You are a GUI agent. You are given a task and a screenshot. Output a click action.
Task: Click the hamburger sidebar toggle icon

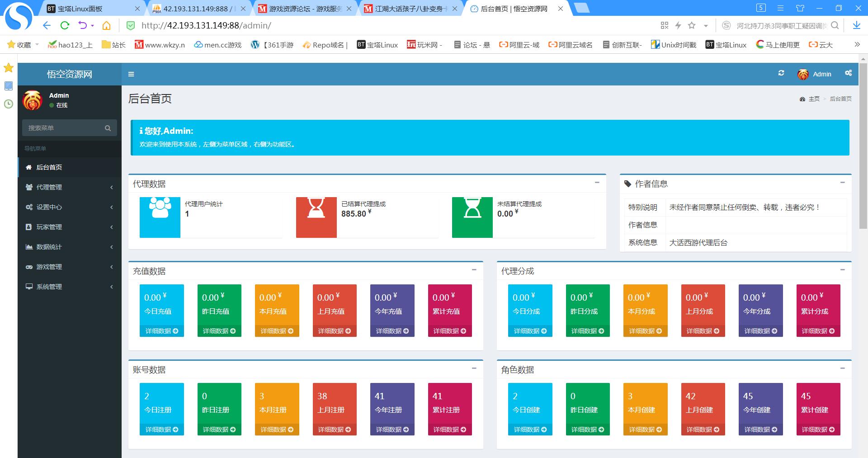click(x=131, y=74)
